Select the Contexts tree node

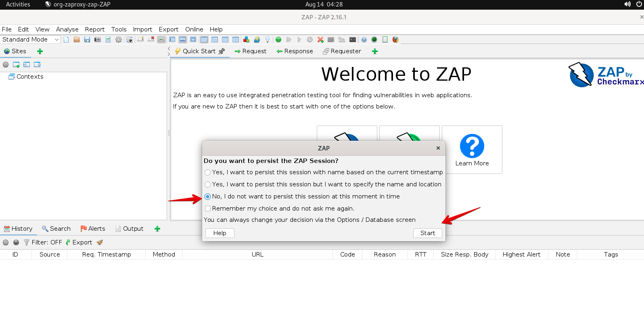(x=30, y=77)
